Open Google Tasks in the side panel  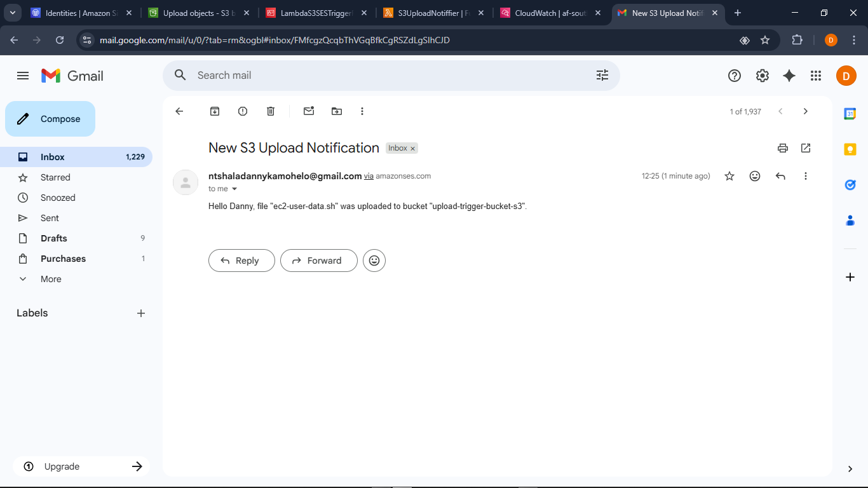pos(850,184)
